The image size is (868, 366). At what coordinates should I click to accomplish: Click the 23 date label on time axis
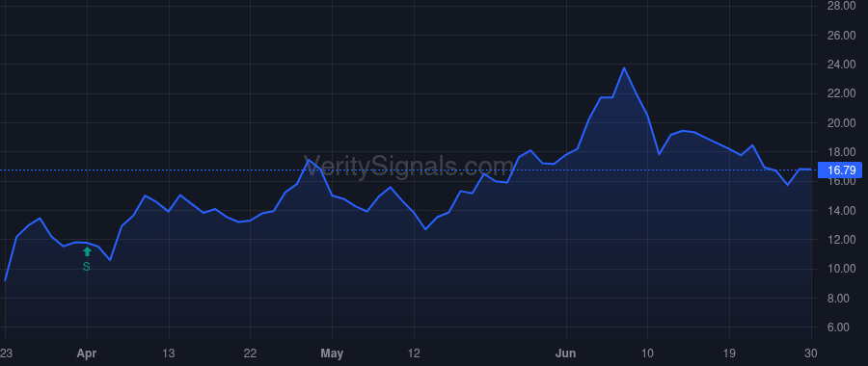pyautogui.click(x=6, y=353)
